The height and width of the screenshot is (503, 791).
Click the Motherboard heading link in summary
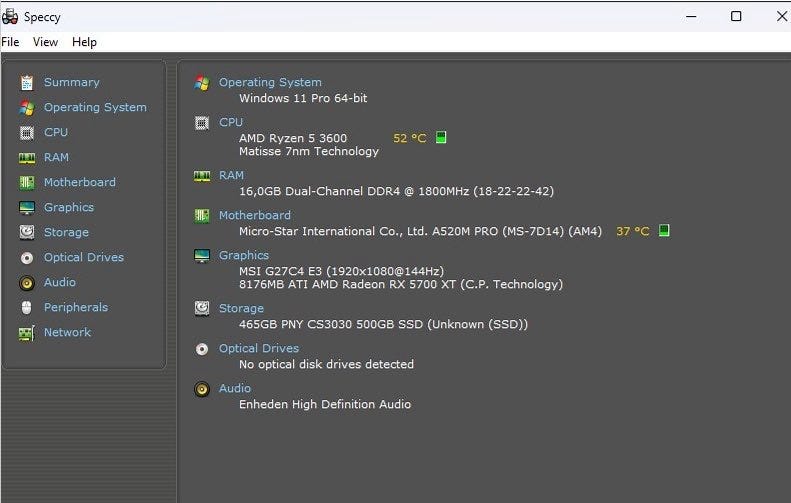254,215
